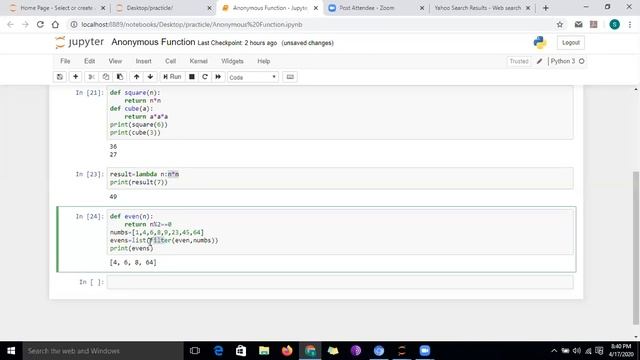This screenshot has width=640, height=360.
Task: Open the View menu
Action: click(115, 61)
